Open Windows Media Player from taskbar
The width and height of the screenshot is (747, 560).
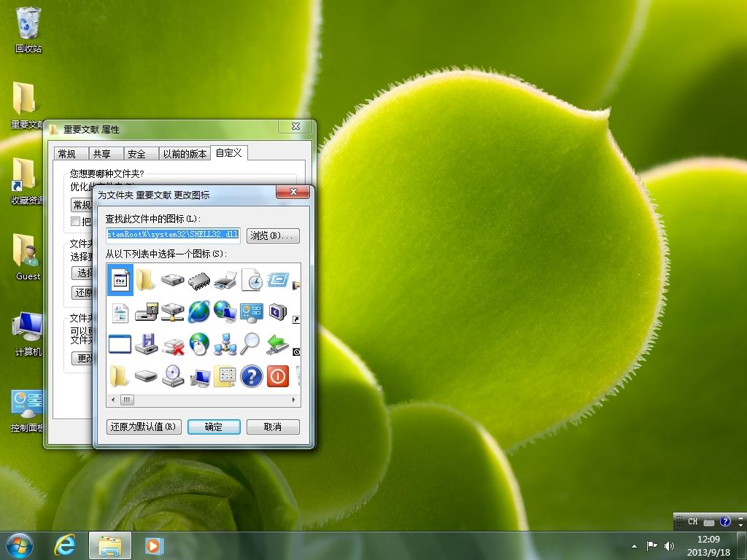(x=154, y=545)
